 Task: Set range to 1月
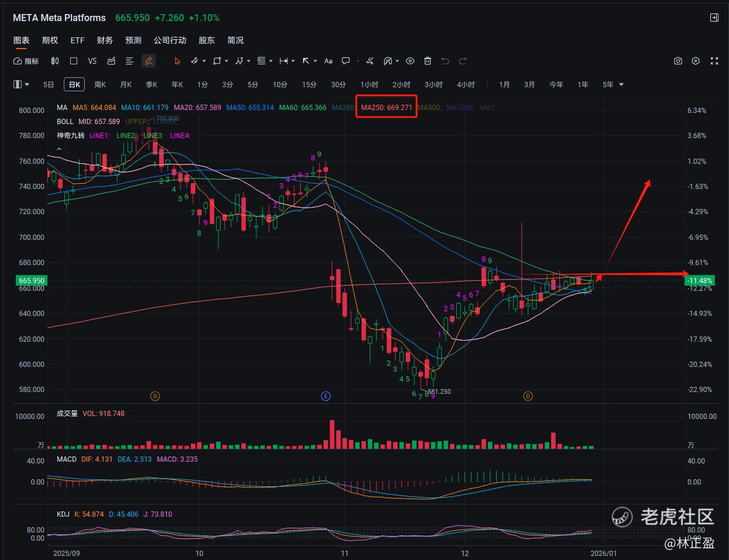pyautogui.click(x=504, y=85)
